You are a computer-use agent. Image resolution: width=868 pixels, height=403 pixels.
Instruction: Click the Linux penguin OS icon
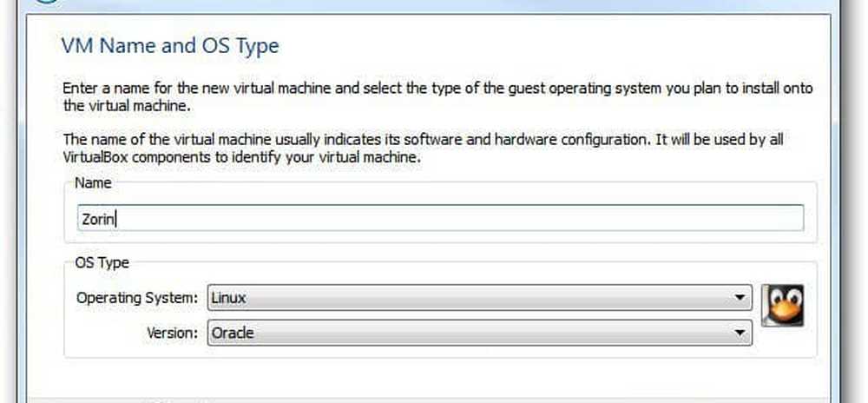pos(783,306)
